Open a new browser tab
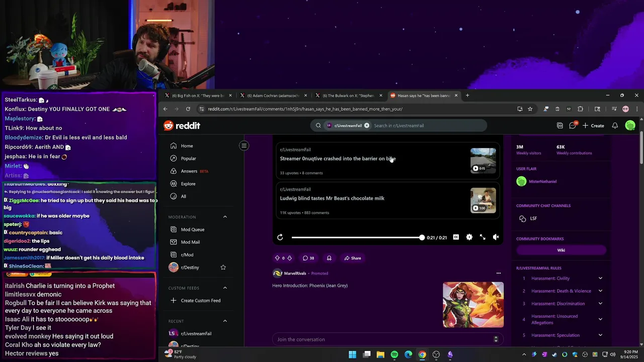 (467, 96)
